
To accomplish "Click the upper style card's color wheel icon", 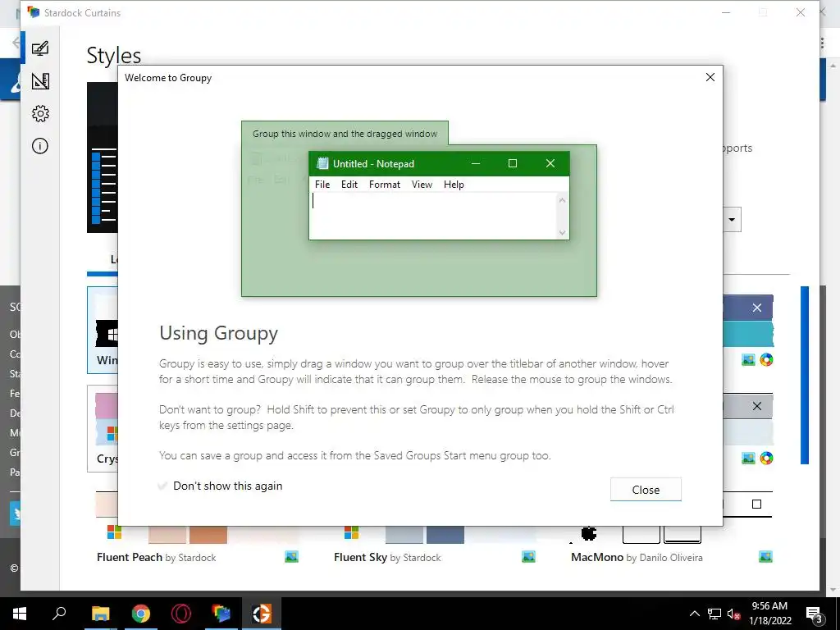I will [767, 360].
